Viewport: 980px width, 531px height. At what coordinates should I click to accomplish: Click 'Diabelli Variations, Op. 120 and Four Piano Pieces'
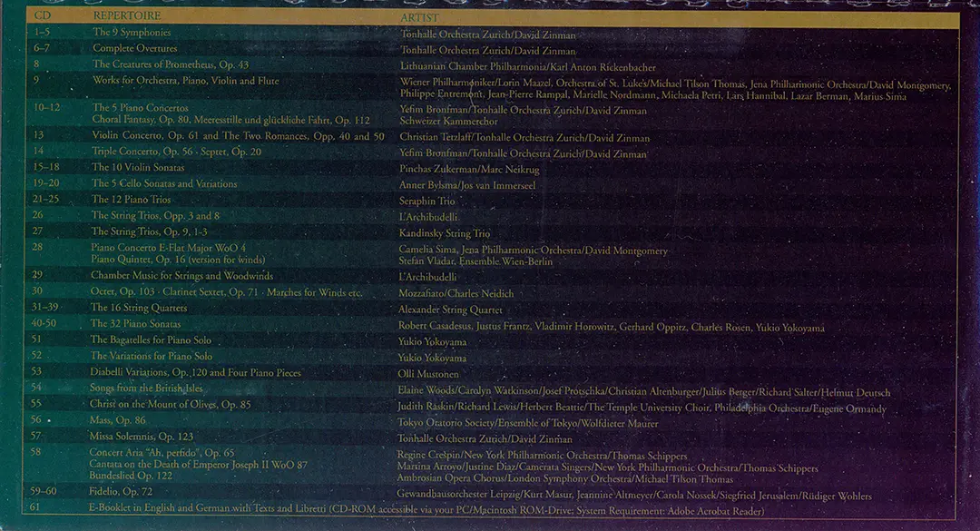point(196,373)
